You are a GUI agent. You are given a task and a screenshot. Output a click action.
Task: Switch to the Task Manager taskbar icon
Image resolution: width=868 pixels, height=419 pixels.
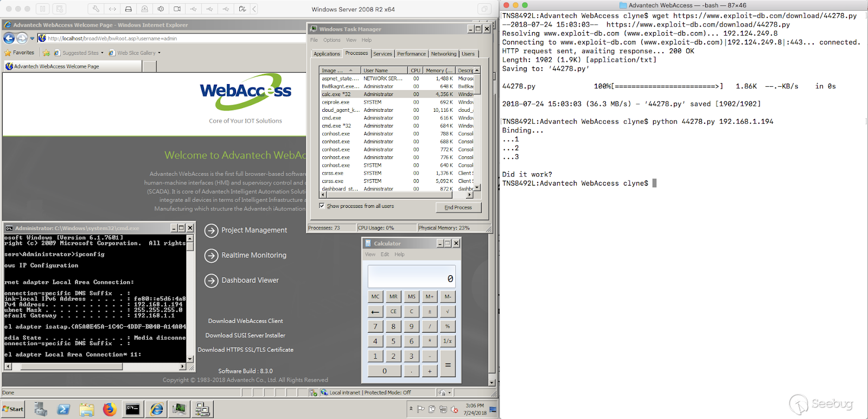tap(180, 409)
